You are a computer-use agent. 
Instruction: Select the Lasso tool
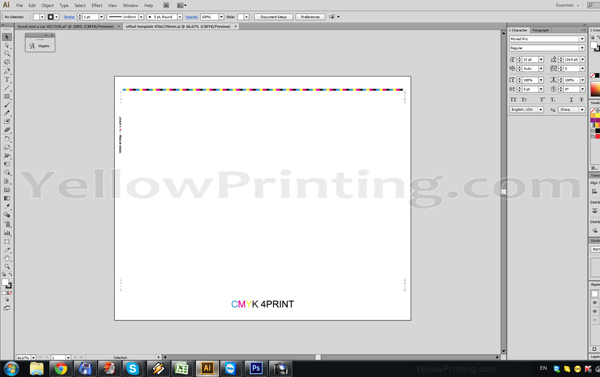click(7, 62)
